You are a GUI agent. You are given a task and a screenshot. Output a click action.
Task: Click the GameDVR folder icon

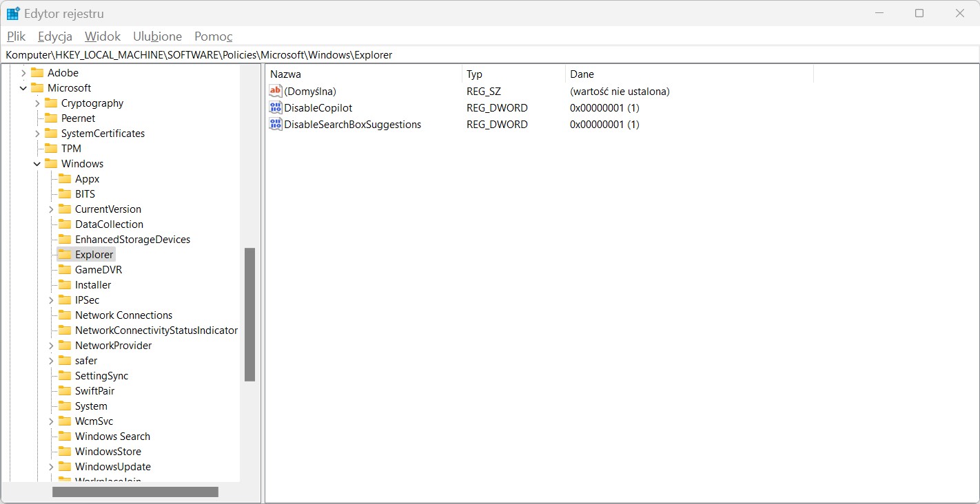coord(65,270)
